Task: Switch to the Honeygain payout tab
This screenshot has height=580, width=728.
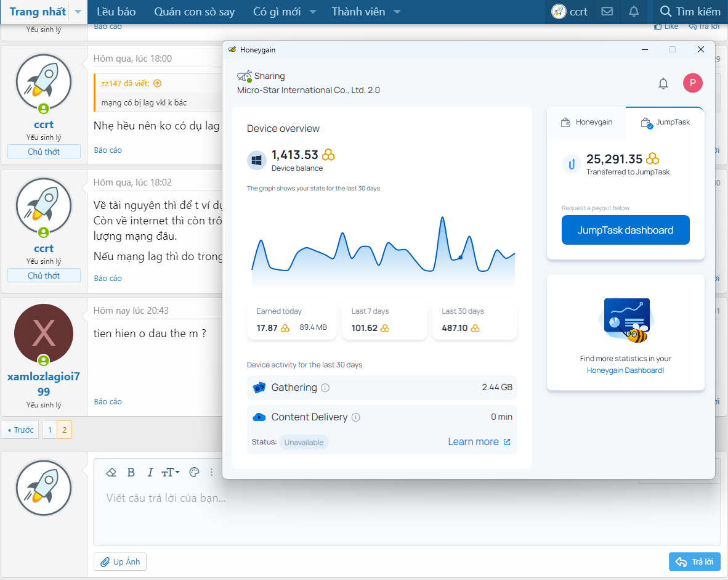Action: (586, 122)
